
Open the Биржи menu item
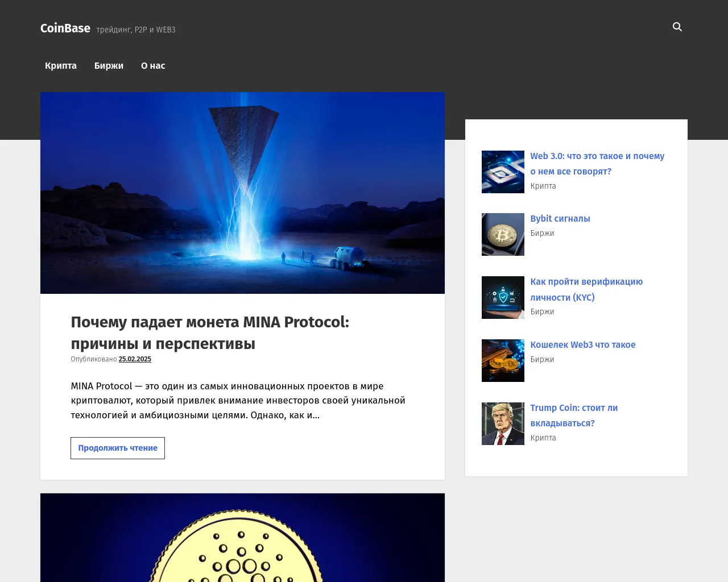click(x=109, y=65)
